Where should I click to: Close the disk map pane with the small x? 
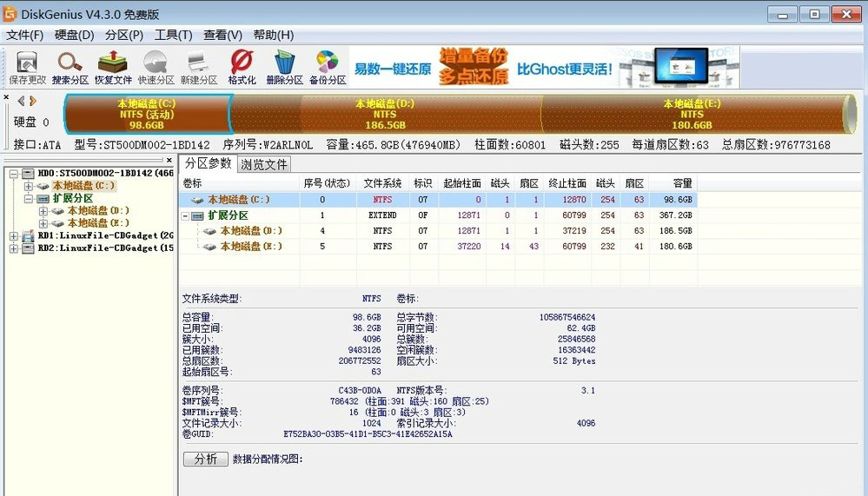coord(6,97)
